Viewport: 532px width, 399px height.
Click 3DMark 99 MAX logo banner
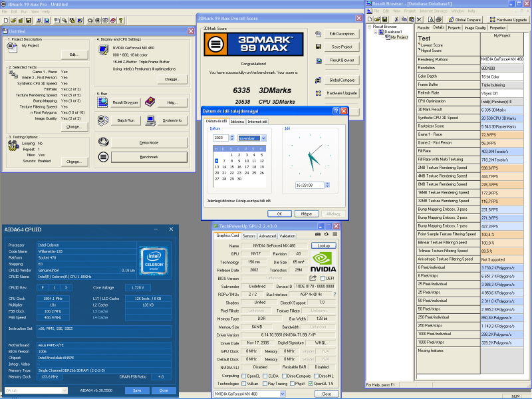click(x=253, y=44)
